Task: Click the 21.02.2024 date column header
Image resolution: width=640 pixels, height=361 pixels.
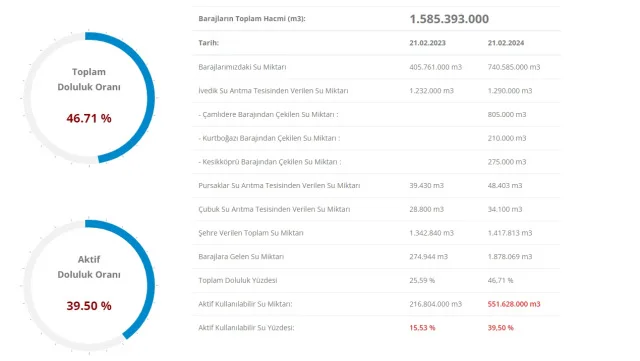Action: [x=506, y=43]
